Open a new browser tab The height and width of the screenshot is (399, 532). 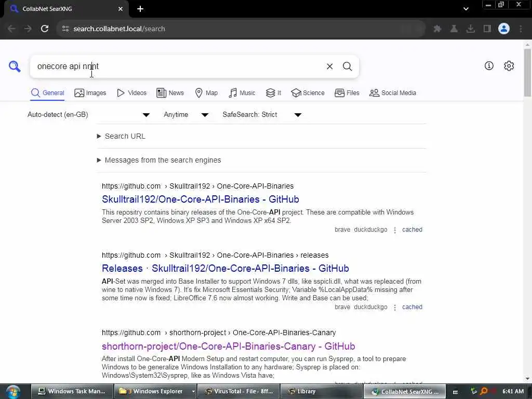pyautogui.click(x=140, y=9)
